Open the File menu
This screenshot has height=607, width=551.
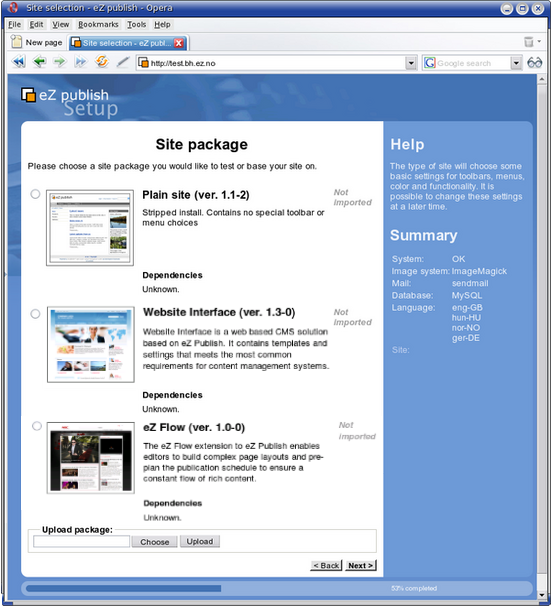click(x=15, y=24)
